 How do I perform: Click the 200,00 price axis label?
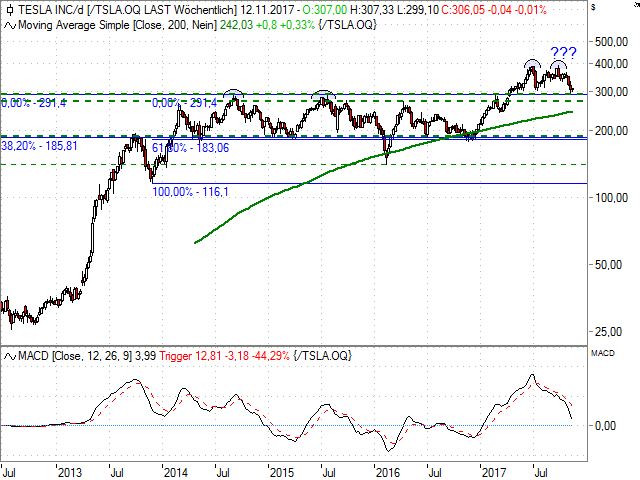[x=611, y=131]
